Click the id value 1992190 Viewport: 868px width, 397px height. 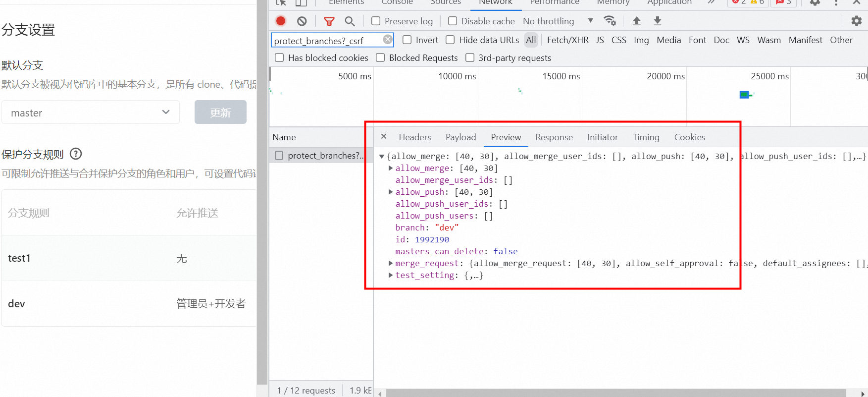click(432, 239)
